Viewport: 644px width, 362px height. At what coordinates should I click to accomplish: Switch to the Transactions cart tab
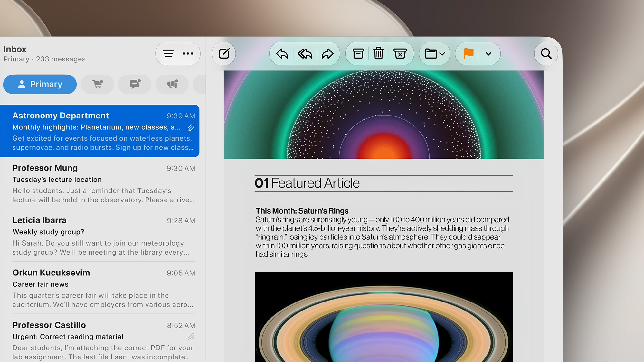tap(98, 84)
